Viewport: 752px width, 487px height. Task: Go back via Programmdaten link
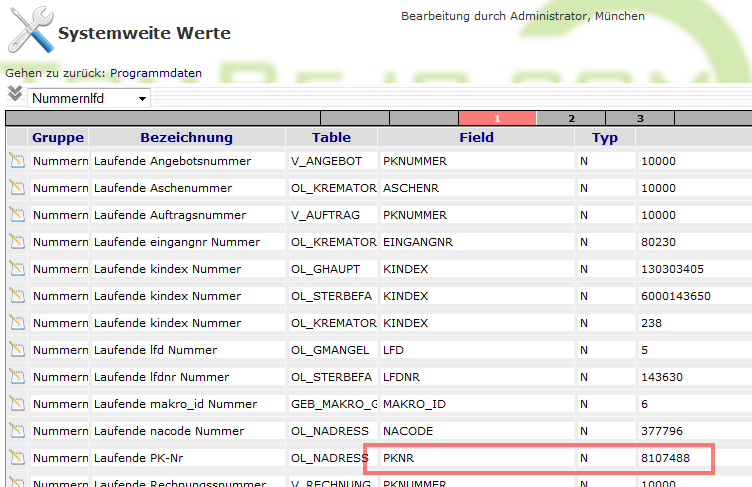tap(155, 73)
